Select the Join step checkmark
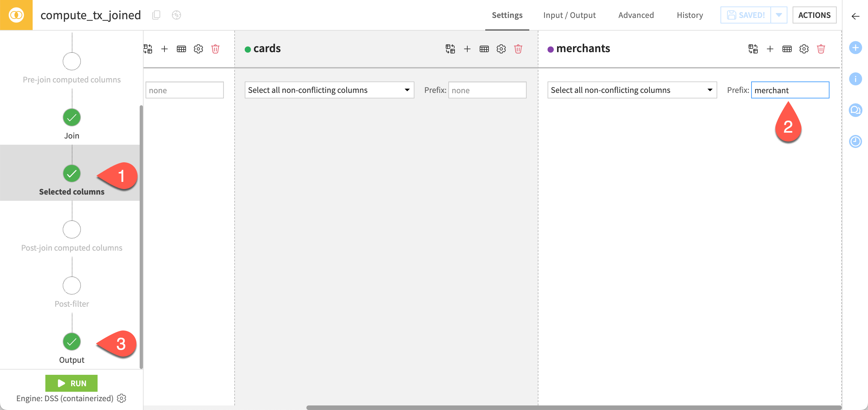The height and width of the screenshot is (410, 868). [x=71, y=117]
